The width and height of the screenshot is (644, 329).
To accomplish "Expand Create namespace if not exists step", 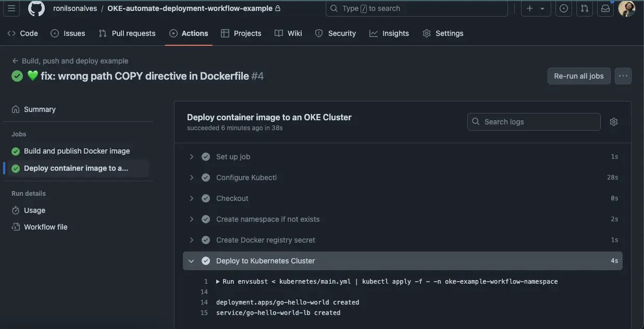I will (x=402, y=219).
